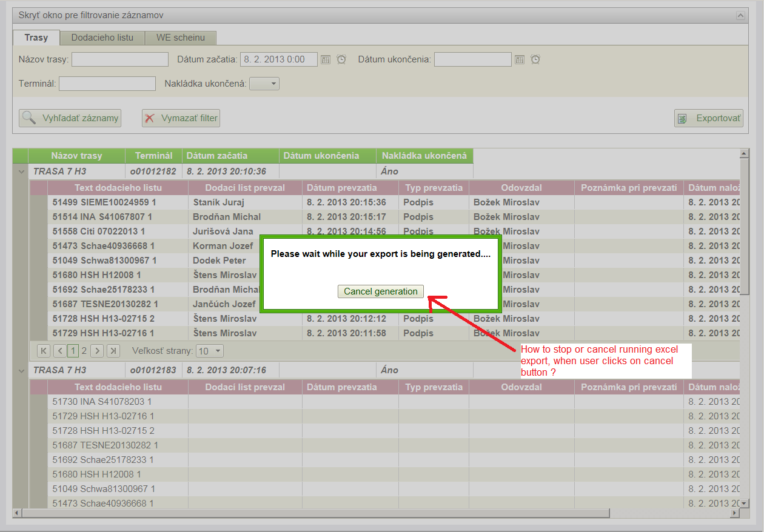Collapse the first TRASA 7 H3 row

pos(21,171)
